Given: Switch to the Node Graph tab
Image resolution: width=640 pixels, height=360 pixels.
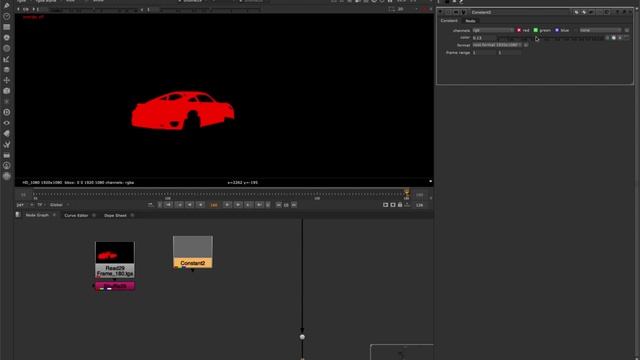Looking at the screenshot, I should click(x=37, y=215).
